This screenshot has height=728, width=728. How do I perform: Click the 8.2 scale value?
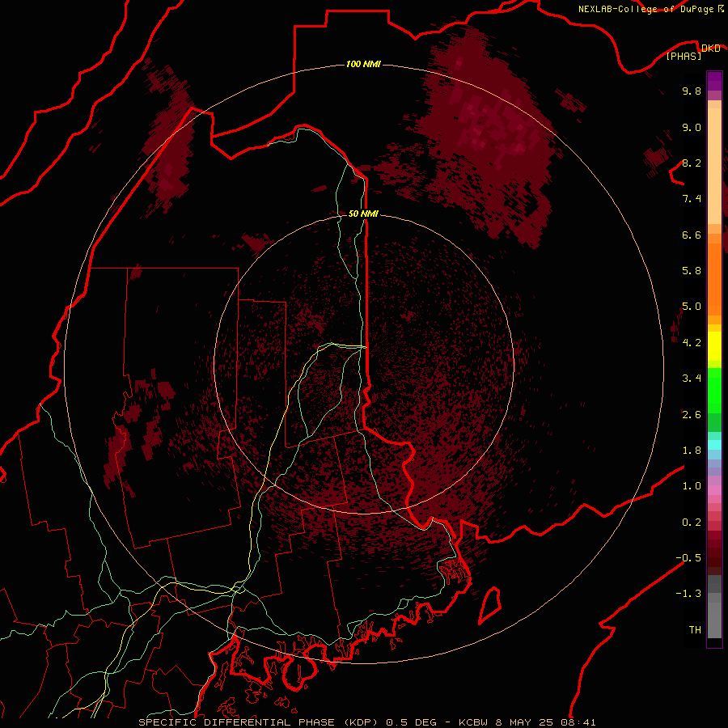point(692,163)
